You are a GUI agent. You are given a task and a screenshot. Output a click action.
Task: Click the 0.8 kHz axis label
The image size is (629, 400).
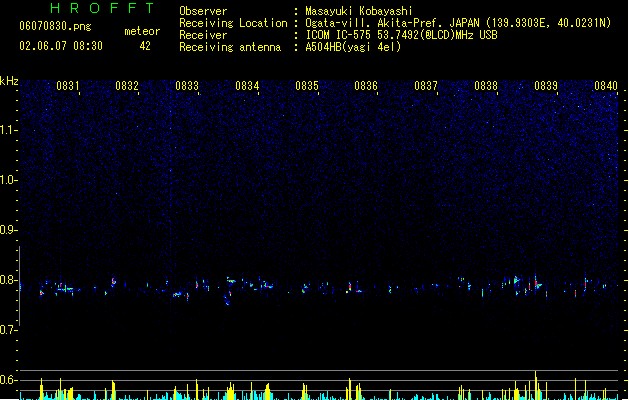(9, 280)
